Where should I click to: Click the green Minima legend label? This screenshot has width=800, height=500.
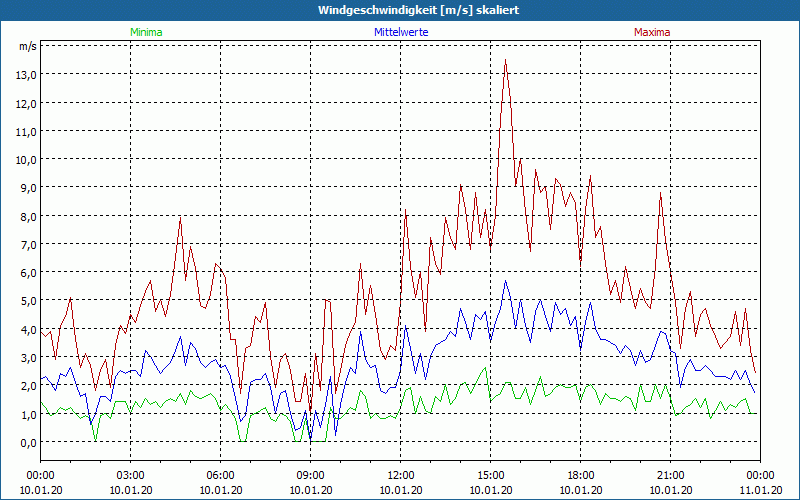pyautogui.click(x=146, y=32)
